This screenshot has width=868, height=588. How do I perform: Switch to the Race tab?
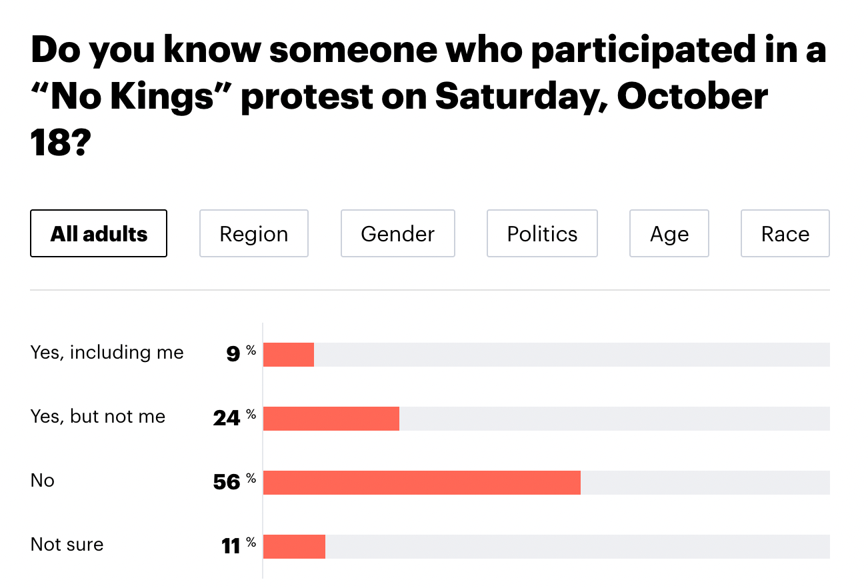click(x=785, y=234)
